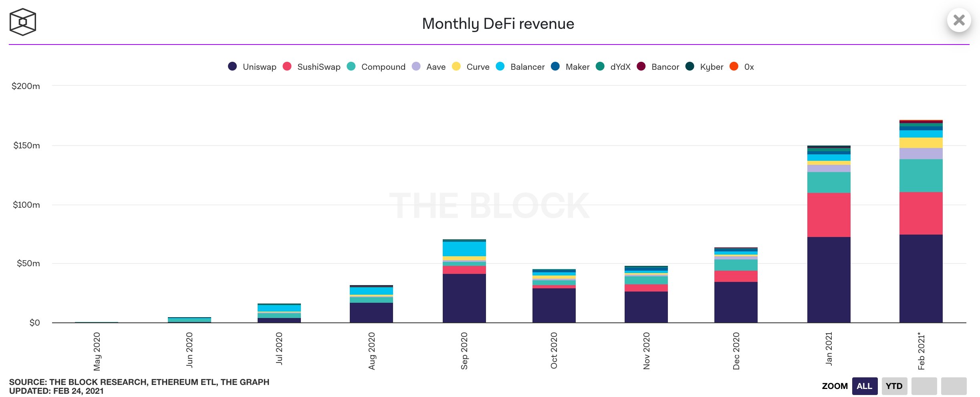Toggle dYdX series in legend

coord(613,67)
